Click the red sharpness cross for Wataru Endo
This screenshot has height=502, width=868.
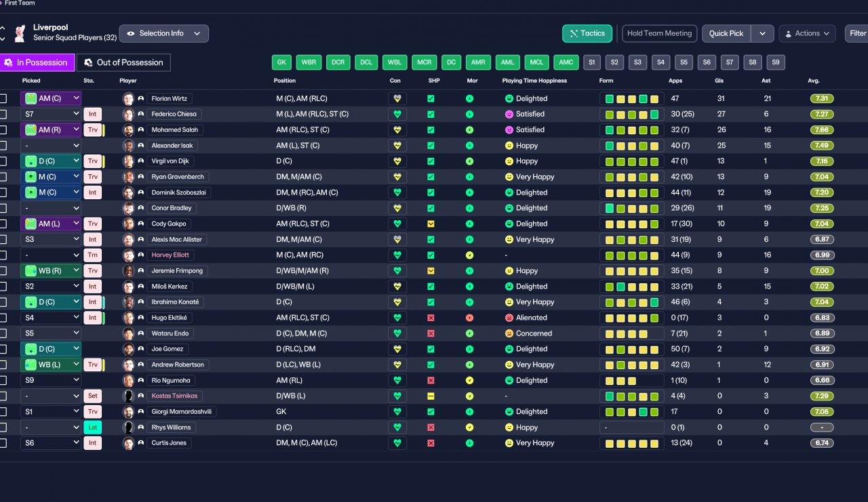coord(431,333)
